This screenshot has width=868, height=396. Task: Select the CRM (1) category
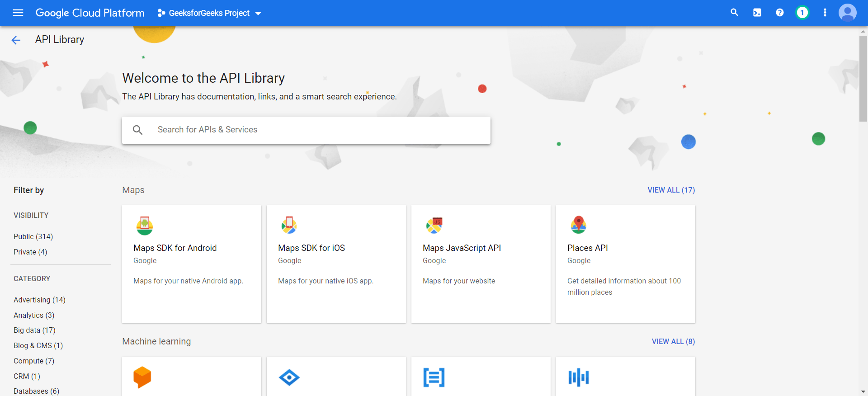27,377
